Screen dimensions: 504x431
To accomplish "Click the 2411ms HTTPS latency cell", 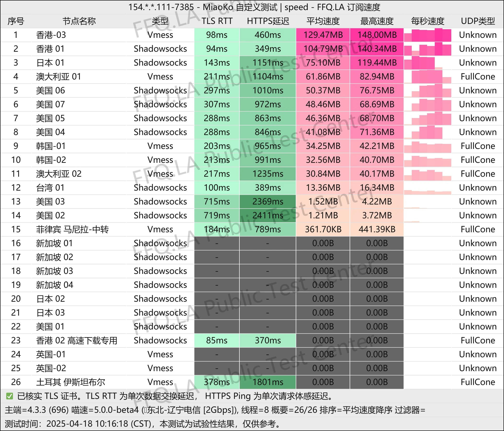I will point(268,215).
